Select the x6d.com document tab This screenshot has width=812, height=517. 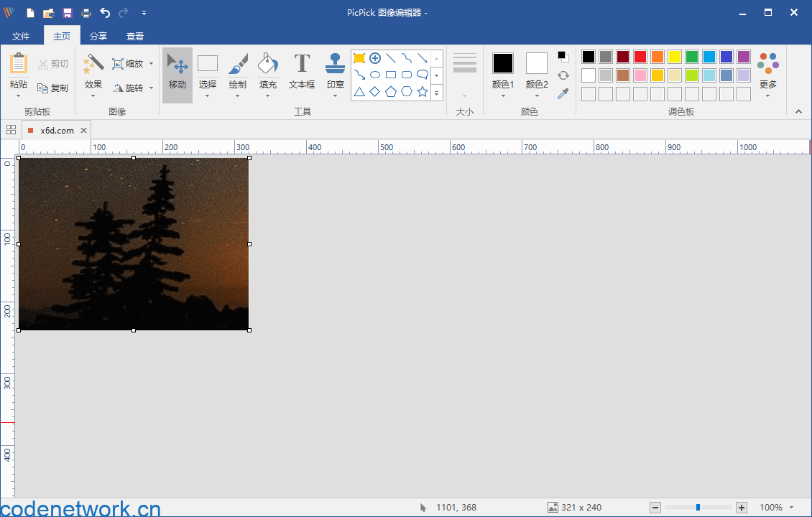coord(57,131)
